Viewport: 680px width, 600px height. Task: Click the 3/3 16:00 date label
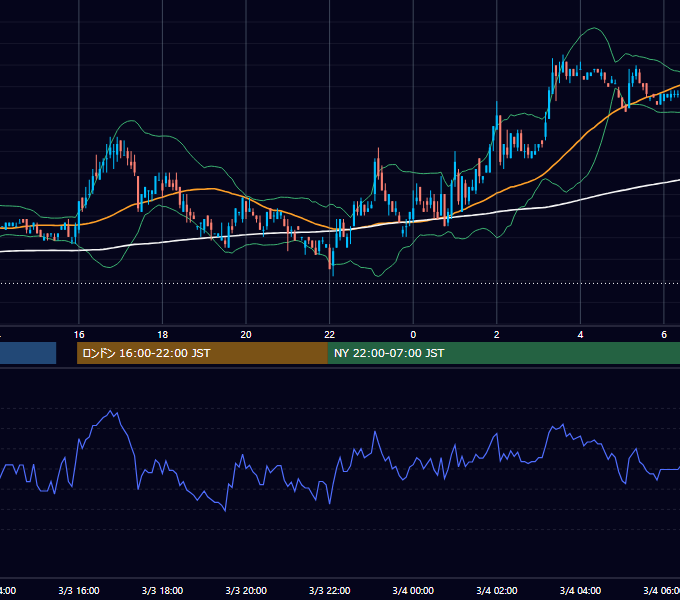(x=79, y=590)
